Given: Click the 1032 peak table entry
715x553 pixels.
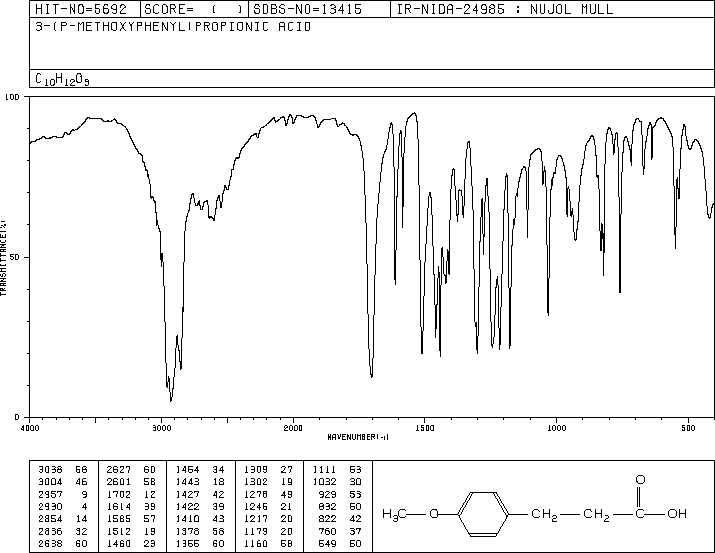Looking at the screenshot, I should click(x=337, y=482).
